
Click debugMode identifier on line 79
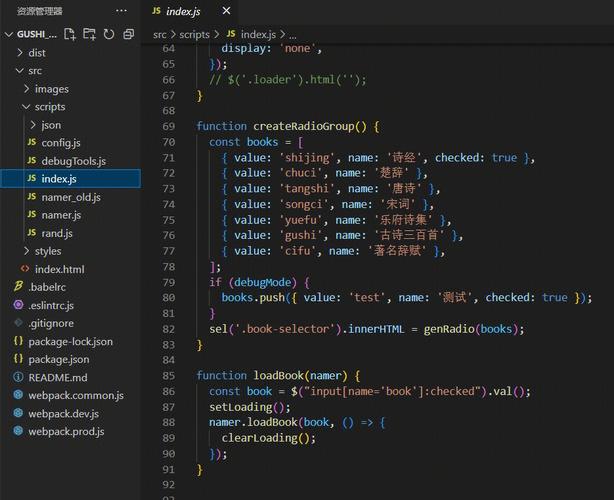pyautogui.click(x=263, y=282)
